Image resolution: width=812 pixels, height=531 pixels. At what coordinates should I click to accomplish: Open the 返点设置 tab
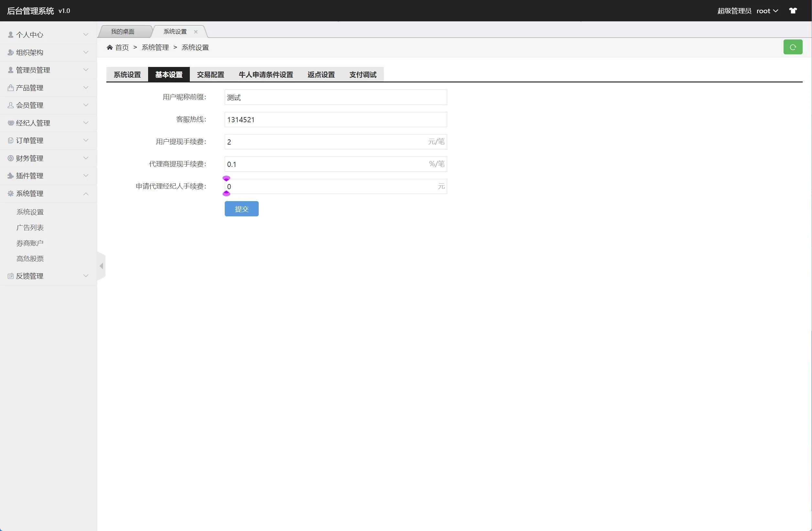(x=321, y=74)
